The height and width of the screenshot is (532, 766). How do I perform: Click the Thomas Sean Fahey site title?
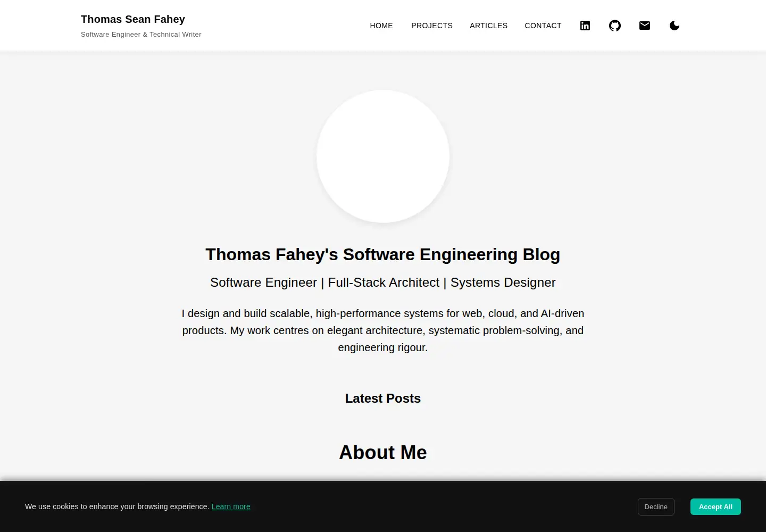(x=133, y=19)
